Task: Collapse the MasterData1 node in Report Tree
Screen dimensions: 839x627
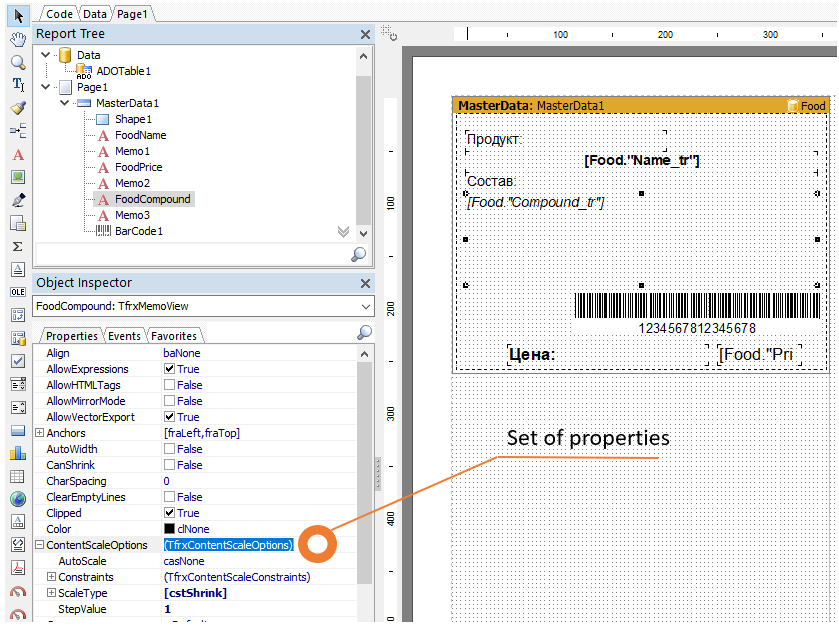Action: [64, 103]
